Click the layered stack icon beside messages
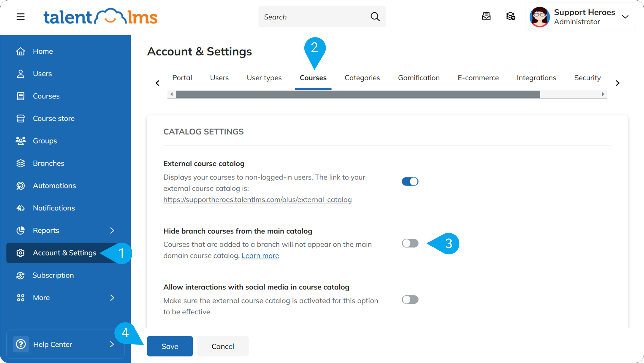This screenshot has height=363, width=644. click(511, 16)
